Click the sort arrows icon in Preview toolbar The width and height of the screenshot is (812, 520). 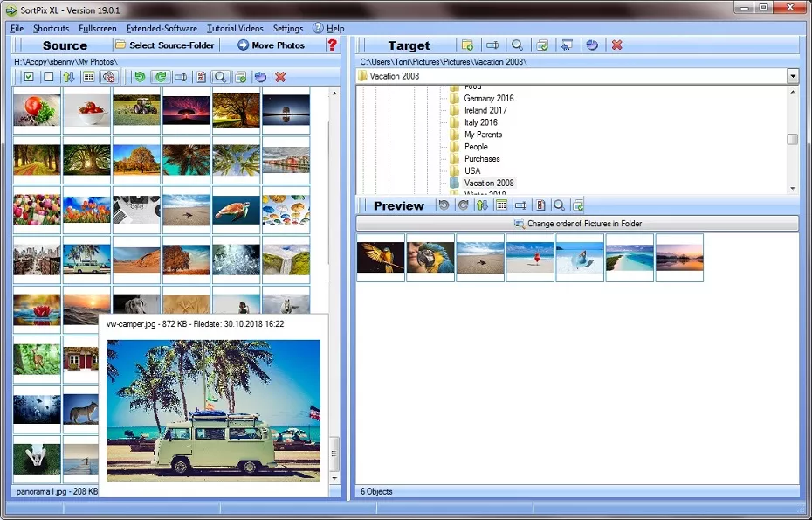[x=482, y=205]
